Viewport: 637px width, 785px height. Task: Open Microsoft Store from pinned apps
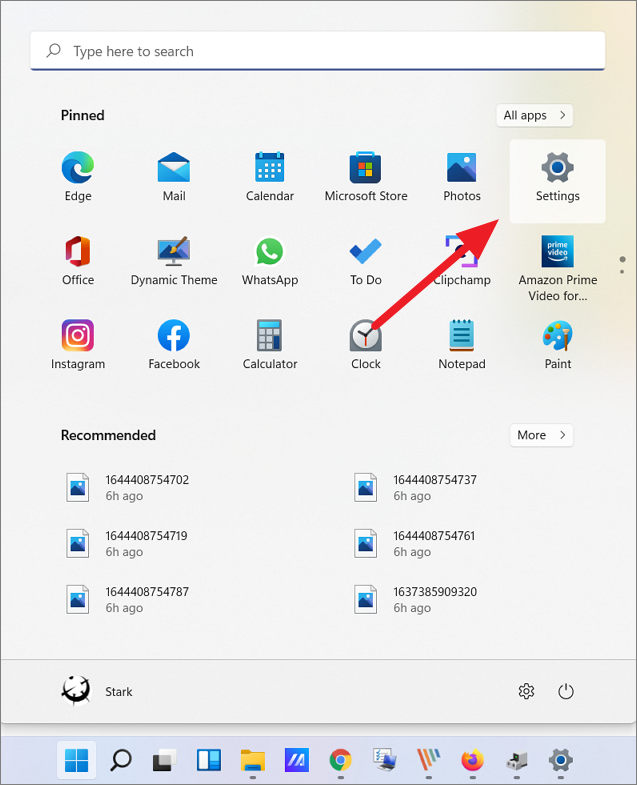click(366, 176)
